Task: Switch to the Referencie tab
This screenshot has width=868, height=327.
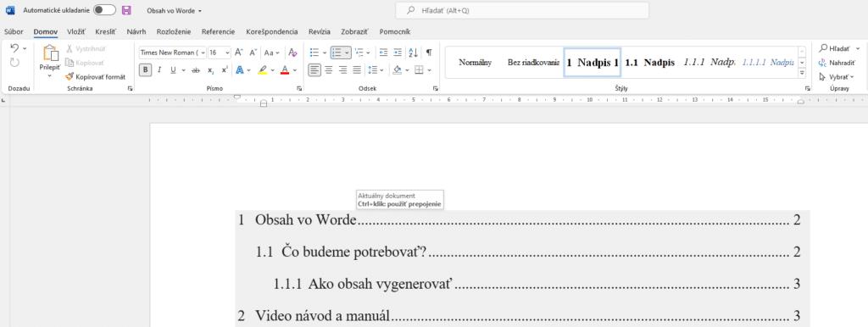Action: (x=218, y=31)
